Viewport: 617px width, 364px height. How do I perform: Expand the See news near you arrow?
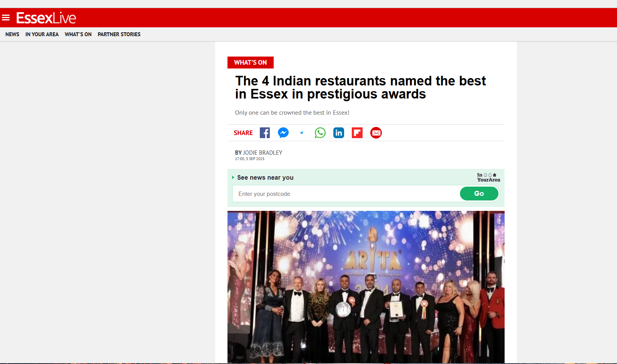pyautogui.click(x=233, y=177)
